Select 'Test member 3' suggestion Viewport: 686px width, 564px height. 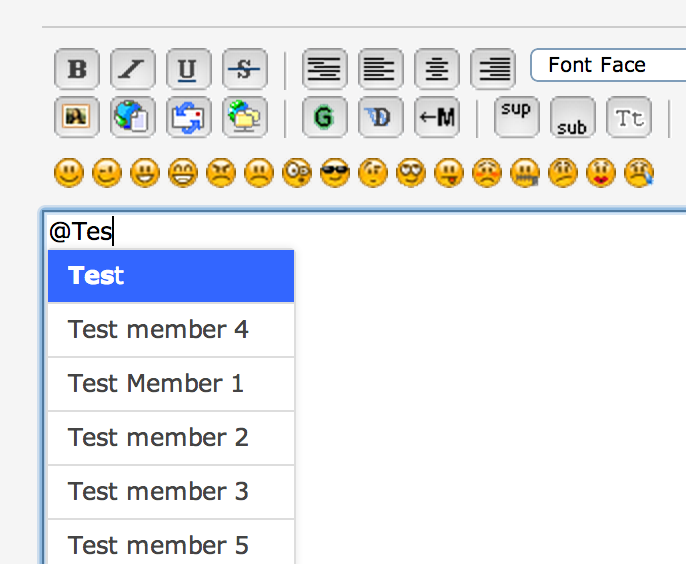coord(171,492)
